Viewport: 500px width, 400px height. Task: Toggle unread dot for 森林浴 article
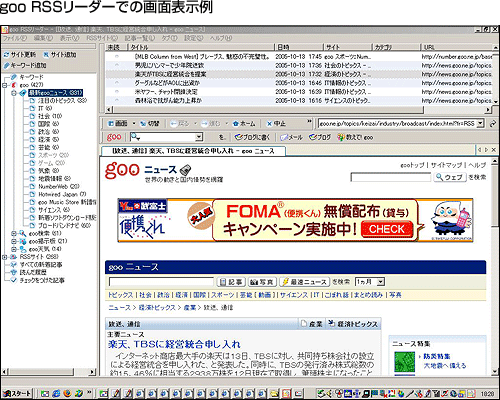117,100
